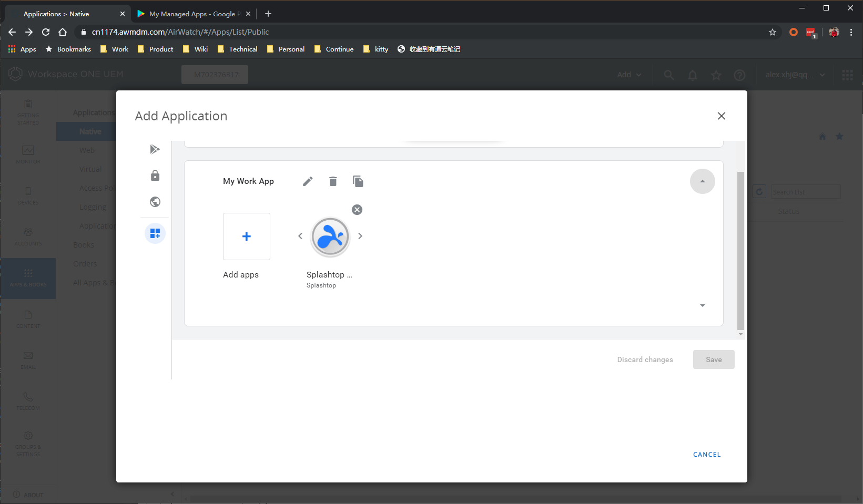Click CANCEL in Add Application dialog

(x=707, y=455)
